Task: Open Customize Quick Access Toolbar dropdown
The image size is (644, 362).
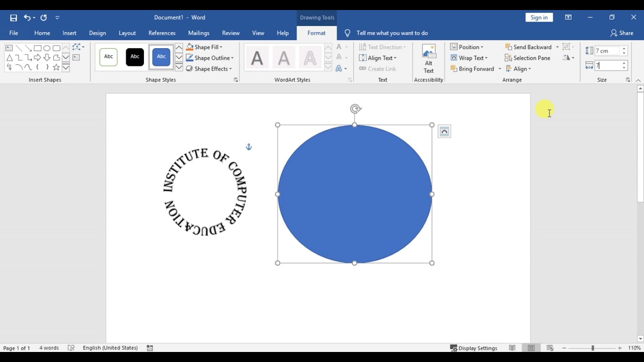Action: (x=57, y=18)
